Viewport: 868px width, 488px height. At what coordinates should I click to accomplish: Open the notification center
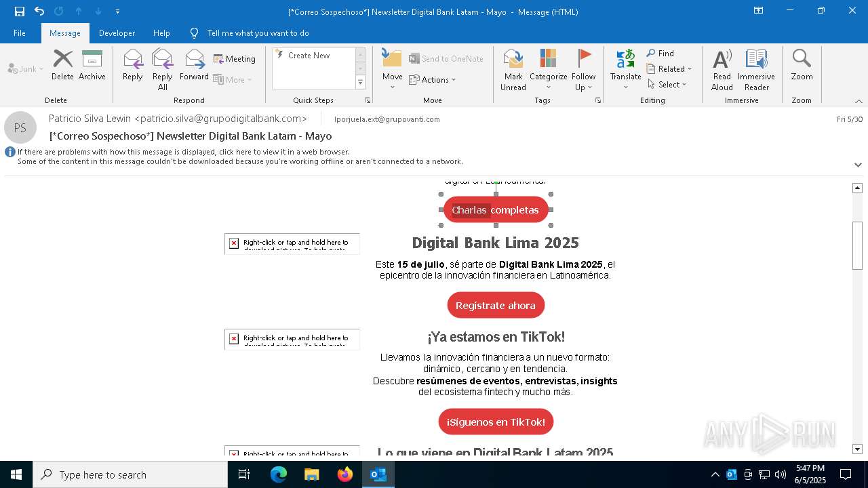pyautogui.click(x=846, y=474)
